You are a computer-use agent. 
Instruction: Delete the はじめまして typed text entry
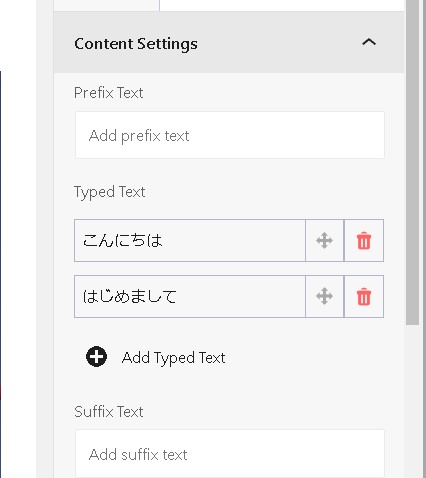pos(364,296)
